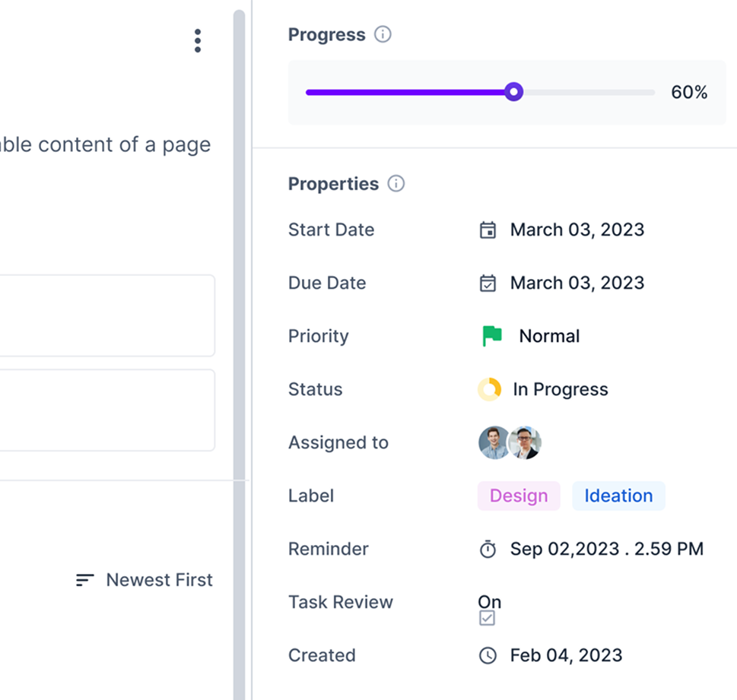The image size is (737, 700).
Task: Change the In Progress status value
Action: click(x=561, y=389)
